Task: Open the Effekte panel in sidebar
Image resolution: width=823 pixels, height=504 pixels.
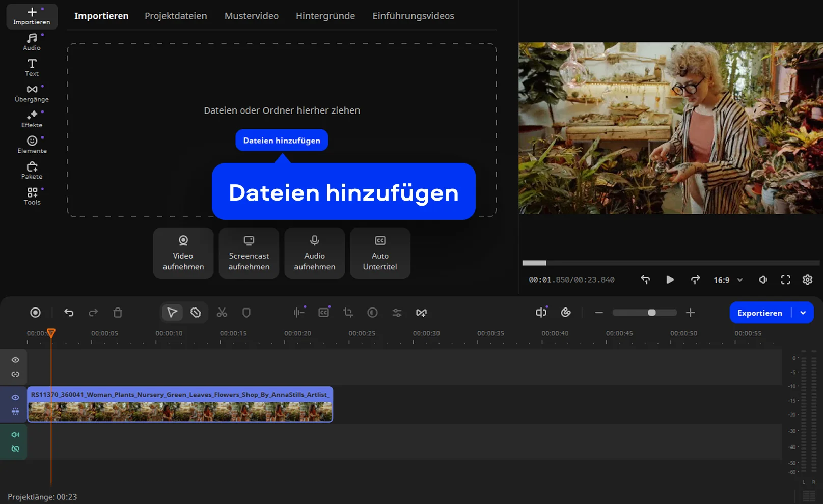Action: 32,119
